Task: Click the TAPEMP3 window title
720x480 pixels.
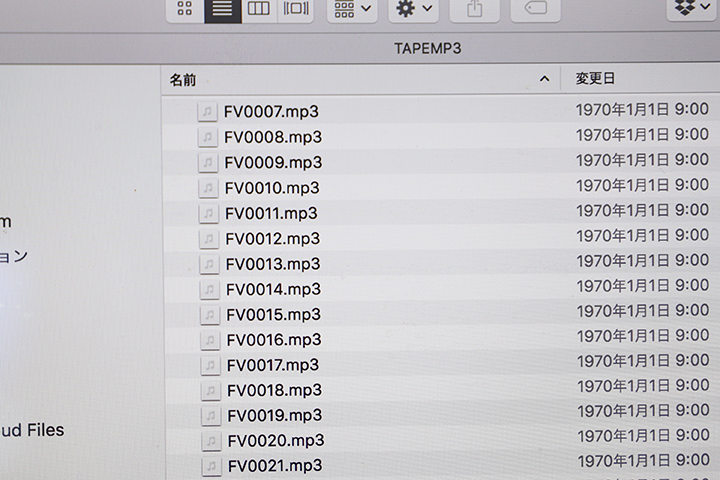Action: pos(428,48)
